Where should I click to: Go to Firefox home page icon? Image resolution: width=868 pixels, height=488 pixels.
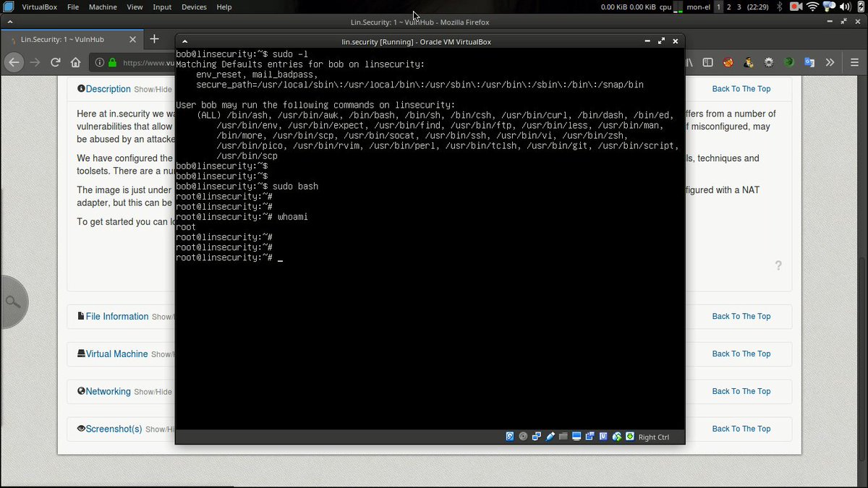[x=75, y=63]
